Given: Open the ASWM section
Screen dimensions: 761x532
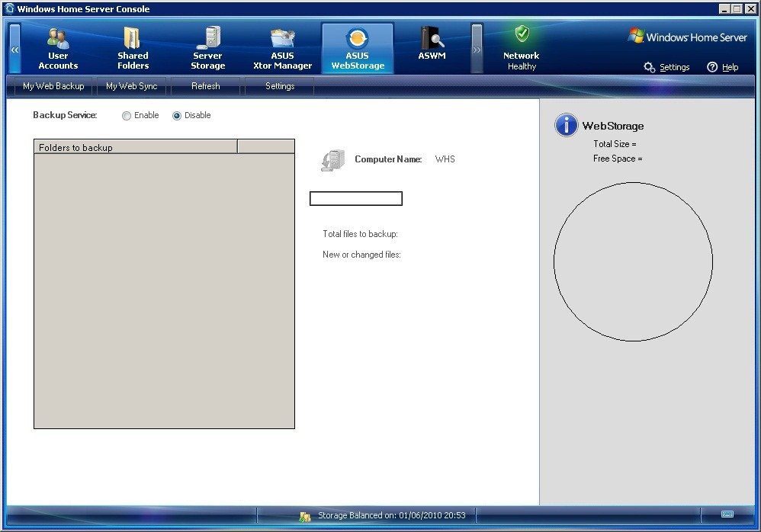Looking at the screenshot, I should click(432, 44).
